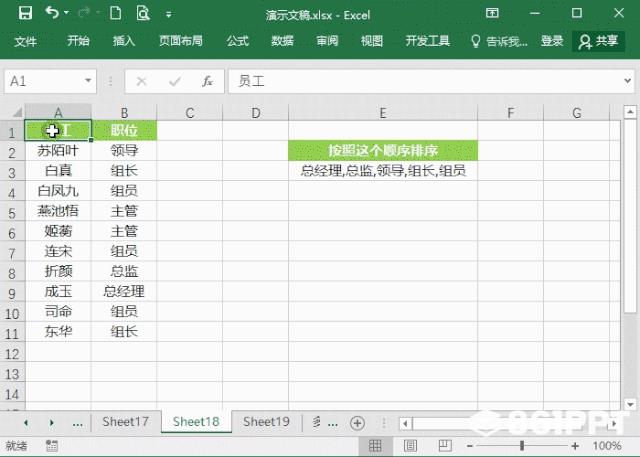Click the Select All corner triangle

[16, 112]
